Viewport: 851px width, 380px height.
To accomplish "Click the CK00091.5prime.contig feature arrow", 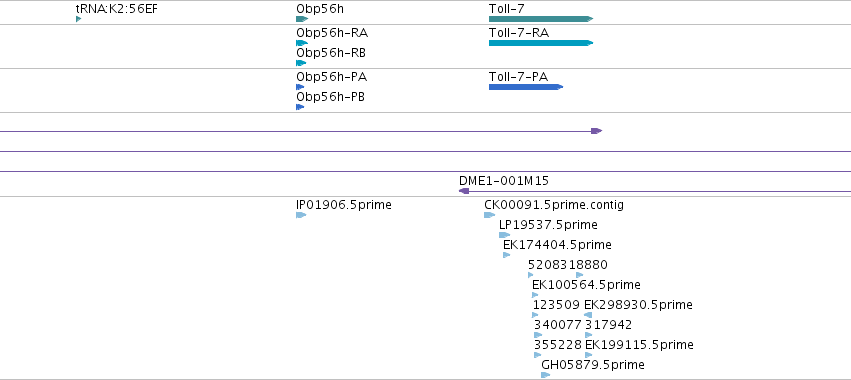I will [x=490, y=215].
